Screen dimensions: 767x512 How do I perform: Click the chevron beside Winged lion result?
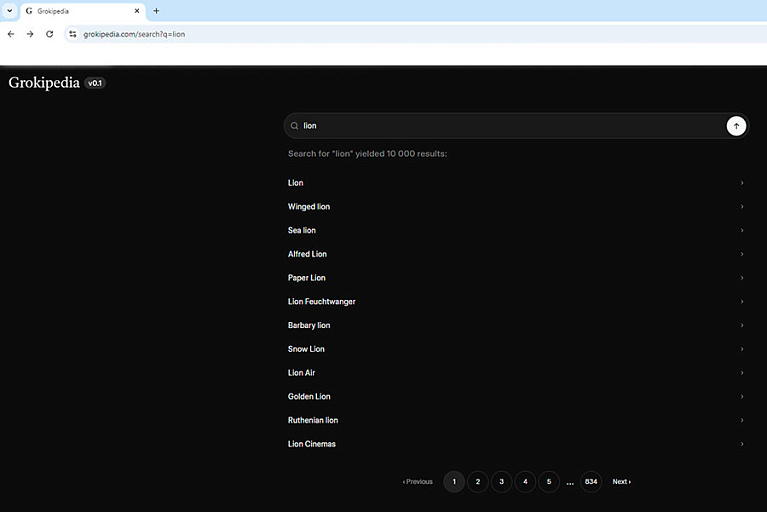point(741,207)
